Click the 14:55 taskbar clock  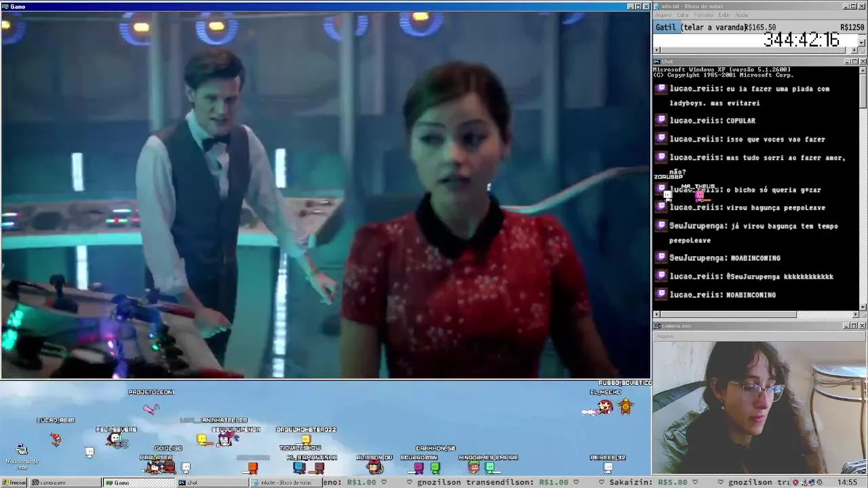click(x=848, y=483)
